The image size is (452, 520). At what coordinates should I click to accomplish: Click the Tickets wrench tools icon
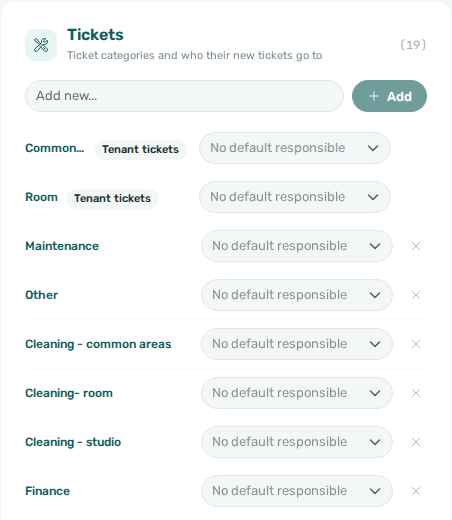[x=41, y=45]
